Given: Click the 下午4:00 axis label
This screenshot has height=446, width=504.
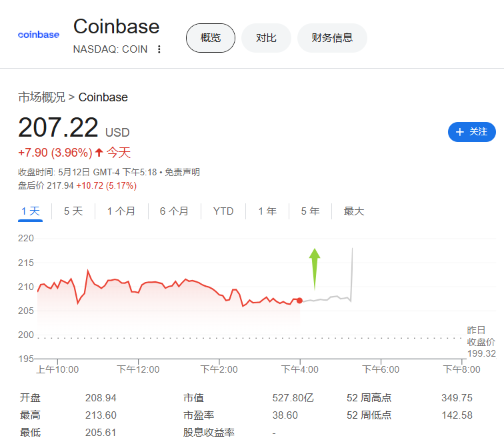Looking at the screenshot, I should click(299, 369).
